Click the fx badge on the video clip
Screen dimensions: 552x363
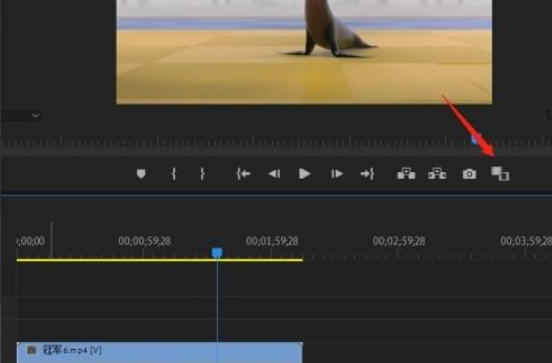tap(32, 350)
